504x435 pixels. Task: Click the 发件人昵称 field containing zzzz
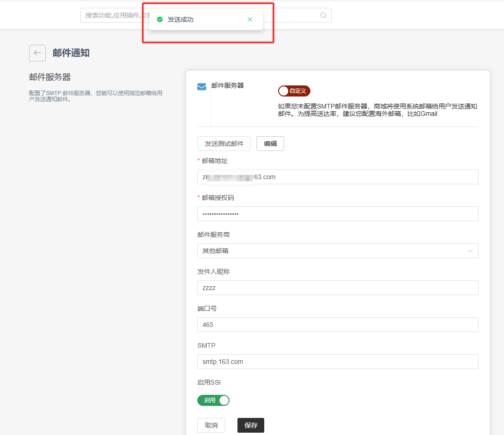pos(337,288)
